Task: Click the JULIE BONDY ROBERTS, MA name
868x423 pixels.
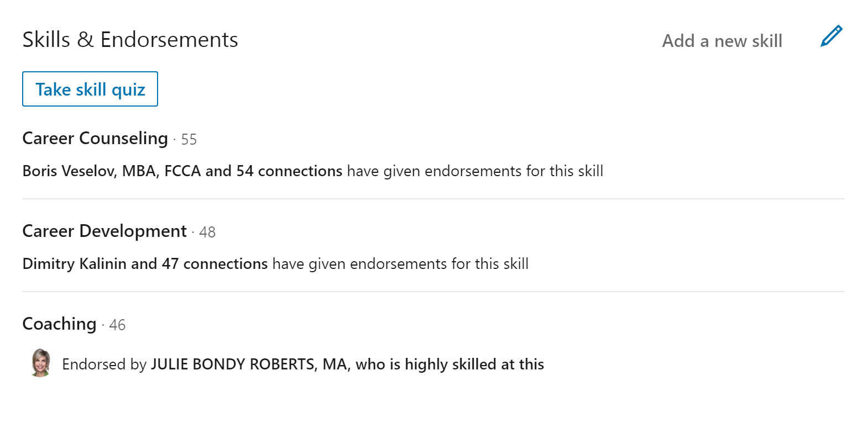Action: point(249,364)
